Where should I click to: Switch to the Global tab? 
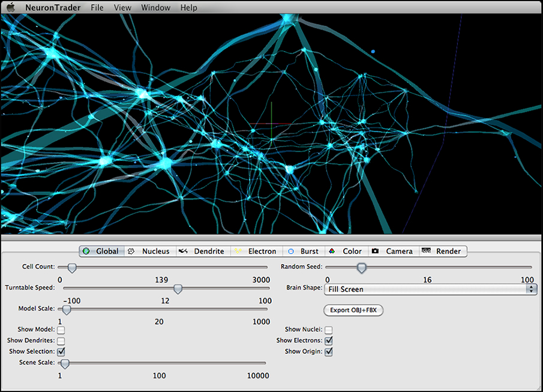(x=102, y=252)
